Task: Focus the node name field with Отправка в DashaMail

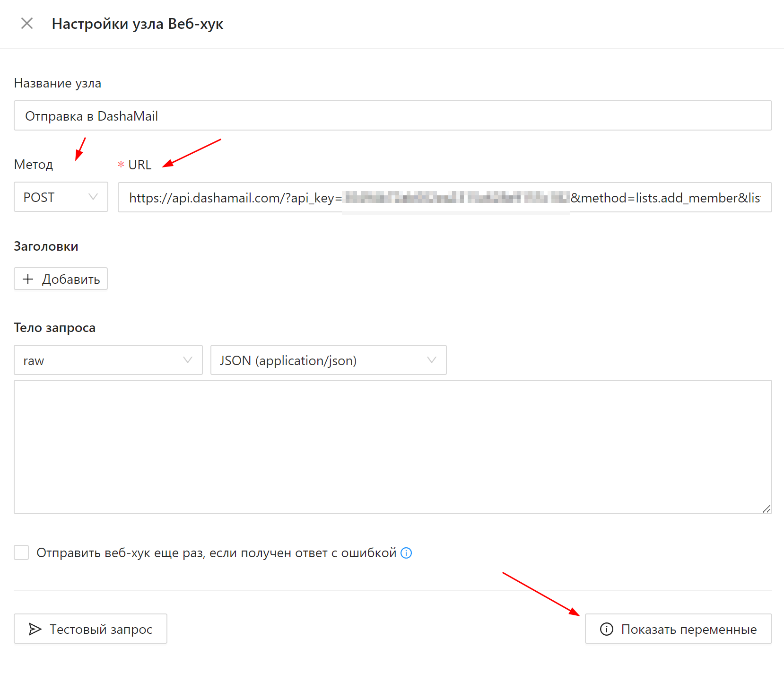Action: pyautogui.click(x=392, y=116)
